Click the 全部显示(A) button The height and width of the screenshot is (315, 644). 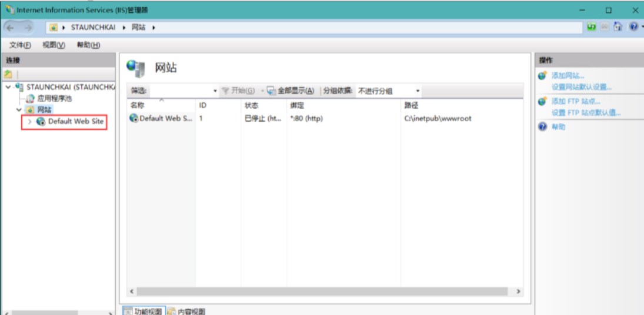291,91
